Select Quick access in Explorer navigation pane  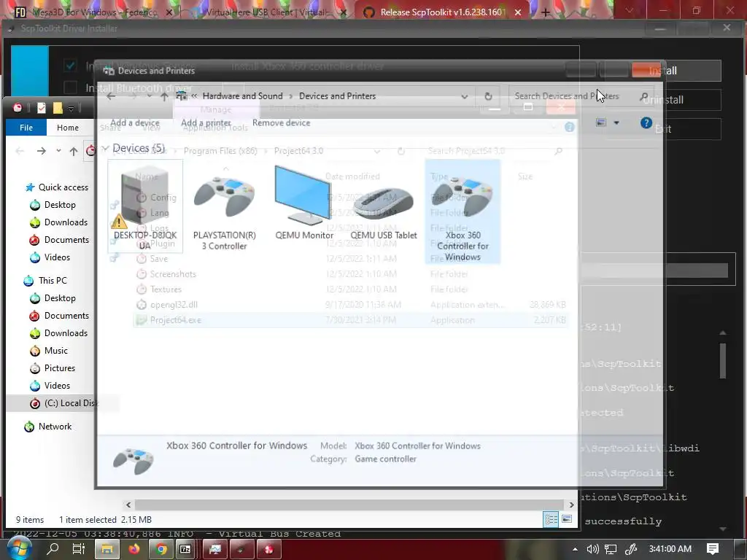click(63, 187)
